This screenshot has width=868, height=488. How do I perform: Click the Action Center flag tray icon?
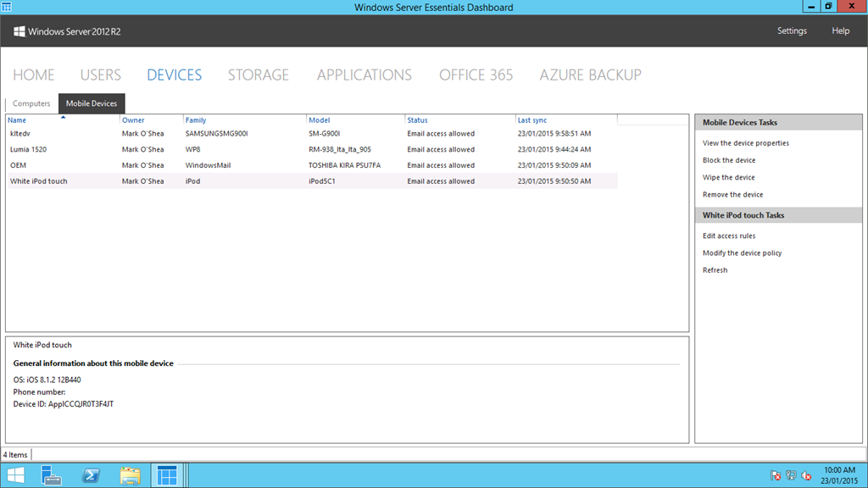(776, 476)
